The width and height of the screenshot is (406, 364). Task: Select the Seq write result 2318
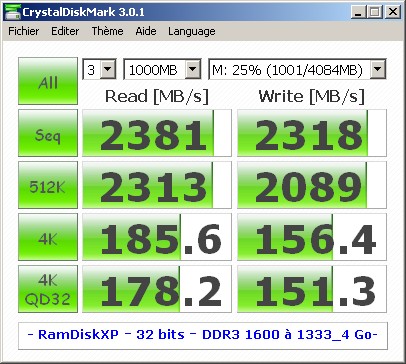point(312,133)
